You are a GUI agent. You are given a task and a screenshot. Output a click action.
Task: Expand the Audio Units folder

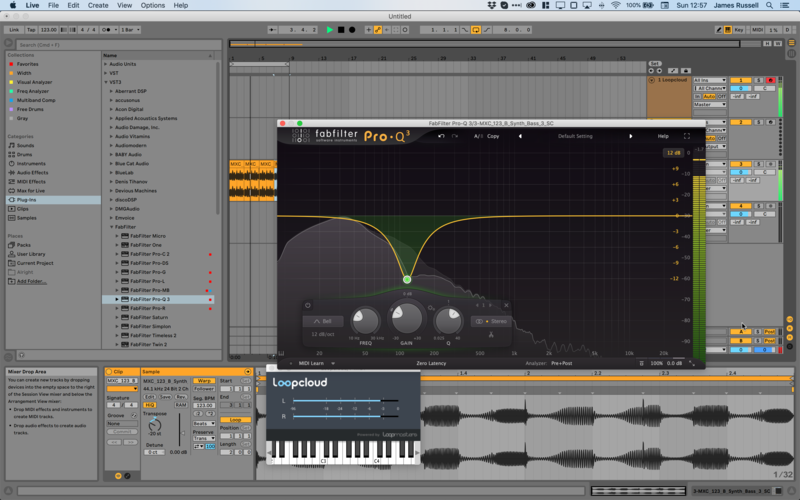click(x=105, y=64)
